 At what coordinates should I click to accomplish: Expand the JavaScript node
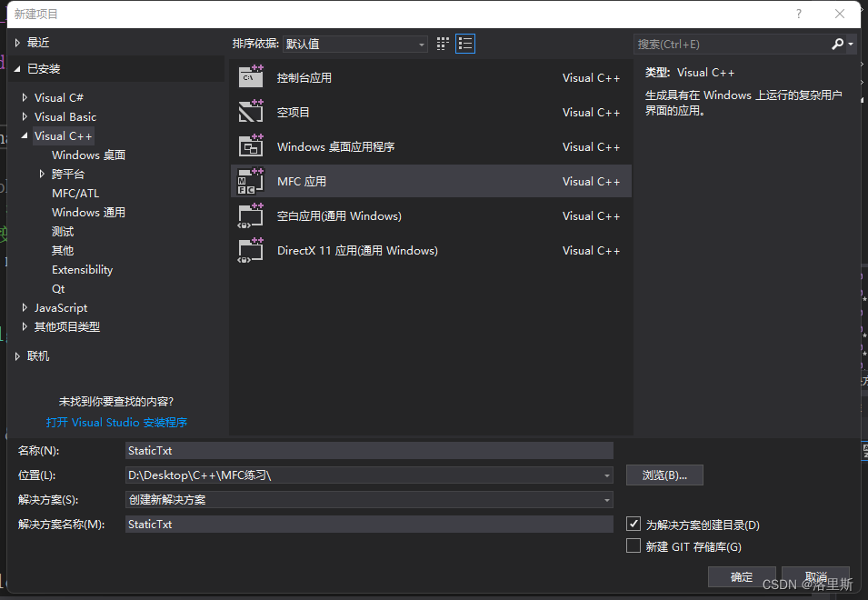coord(25,307)
